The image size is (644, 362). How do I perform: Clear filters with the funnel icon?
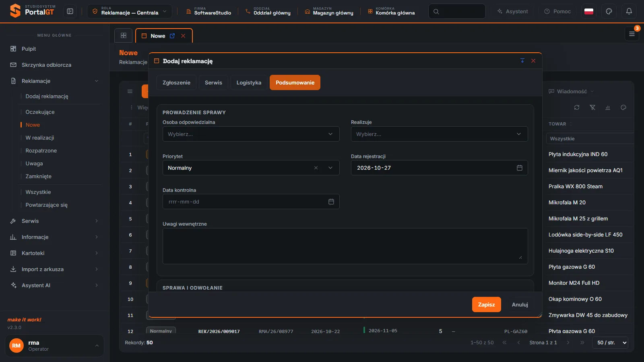pyautogui.click(x=592, y=107)
